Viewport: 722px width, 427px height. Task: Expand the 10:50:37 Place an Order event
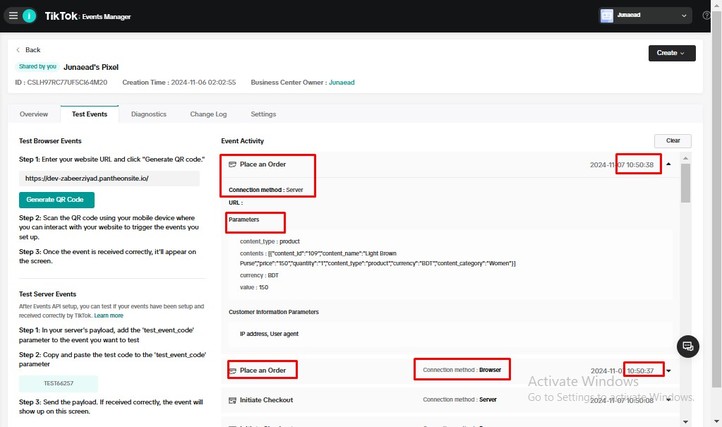(x=669, y=371)
